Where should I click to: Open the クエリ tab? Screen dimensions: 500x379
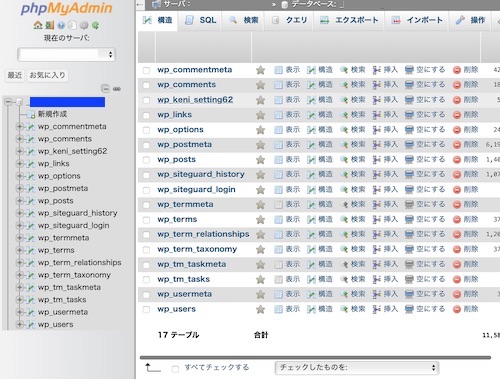click(289, 20)
